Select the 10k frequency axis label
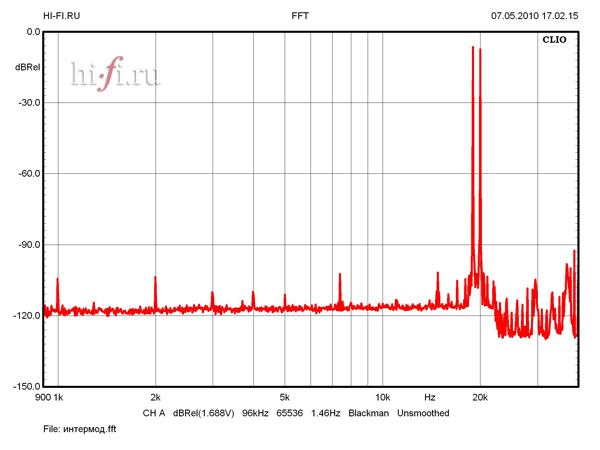The width and height of the screenshot is (600, 450). 381,397
